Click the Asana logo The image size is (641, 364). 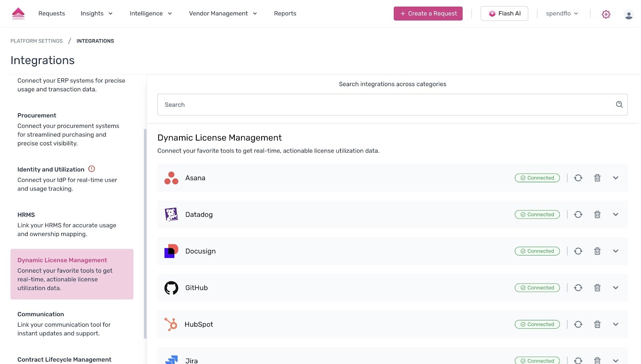(x=171, y=178)
